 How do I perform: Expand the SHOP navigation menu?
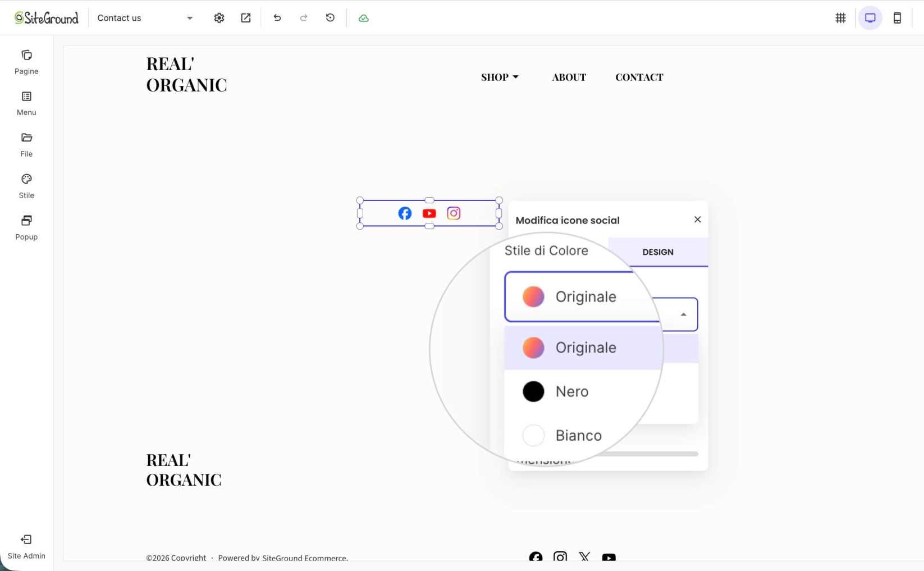coord(500,77)
